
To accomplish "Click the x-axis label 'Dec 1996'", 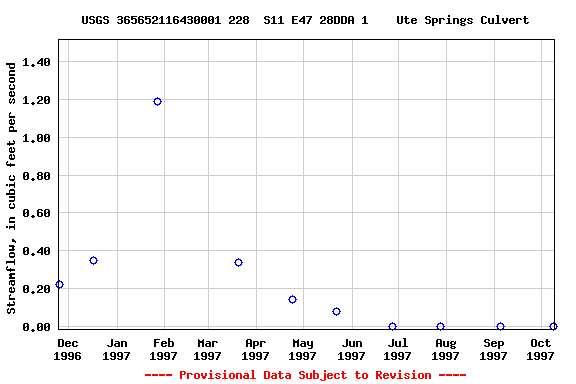I will (68, 349).
